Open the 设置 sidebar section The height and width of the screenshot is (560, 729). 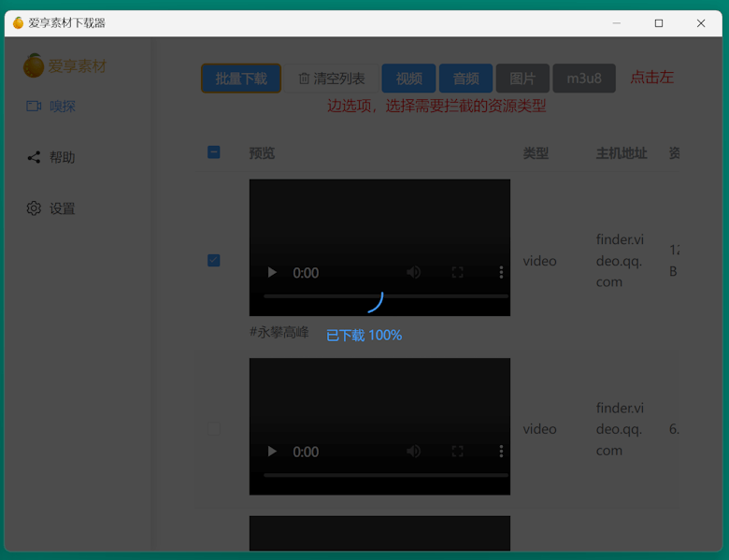pyautogui.click(x=51, y=208)
